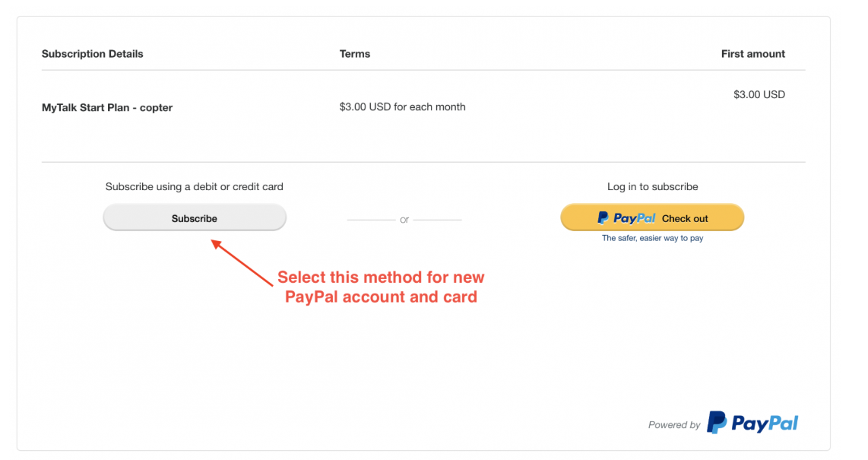Select the 'MyTalk Start Plan - copter' row
The width and height of the screenshot is (868, 460).
pyautogui.click(x=106, y=107)
